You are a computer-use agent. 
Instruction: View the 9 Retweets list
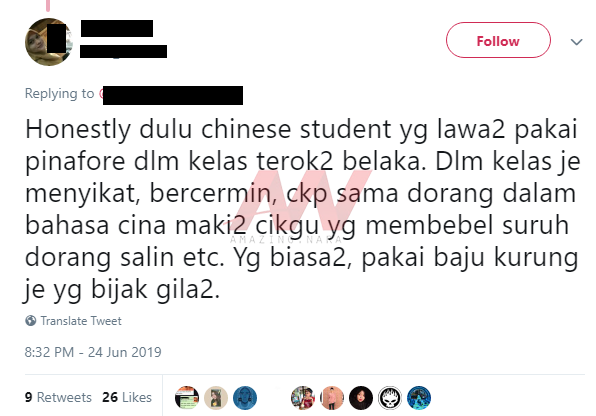58,397
